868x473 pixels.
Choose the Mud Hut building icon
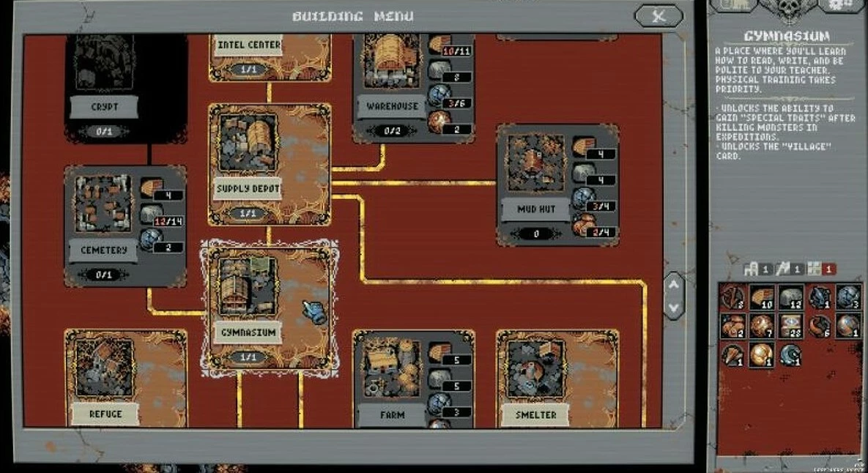533,164
